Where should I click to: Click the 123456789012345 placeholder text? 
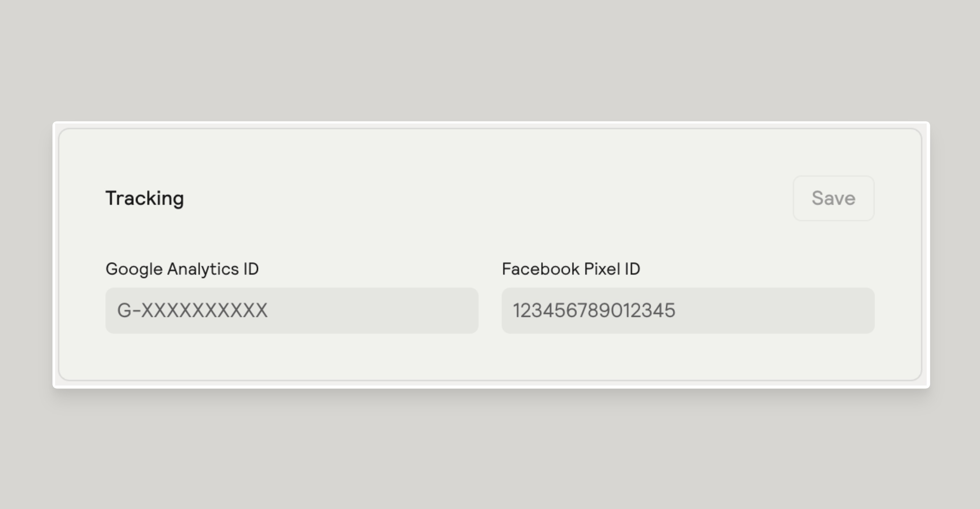[594, 310]
